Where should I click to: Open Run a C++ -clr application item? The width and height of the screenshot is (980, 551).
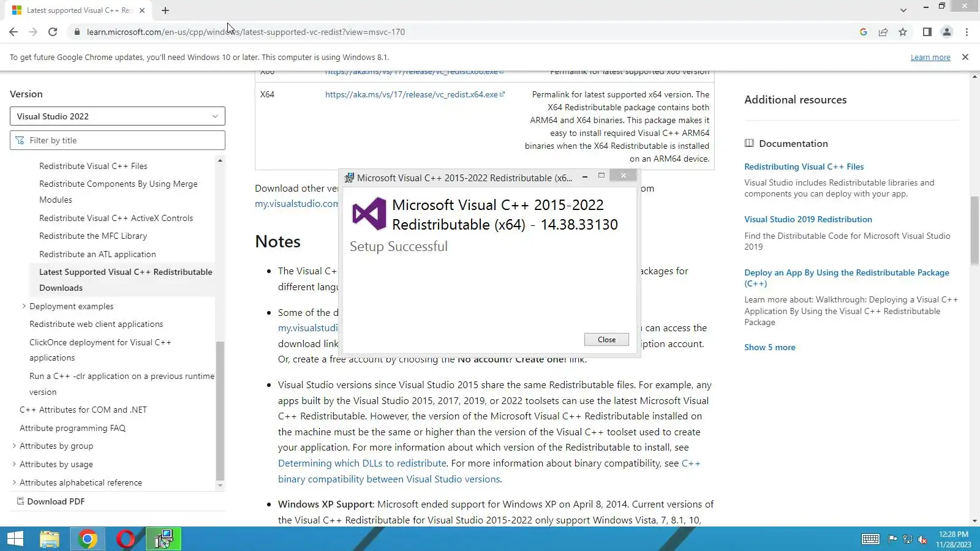[122, 384]
